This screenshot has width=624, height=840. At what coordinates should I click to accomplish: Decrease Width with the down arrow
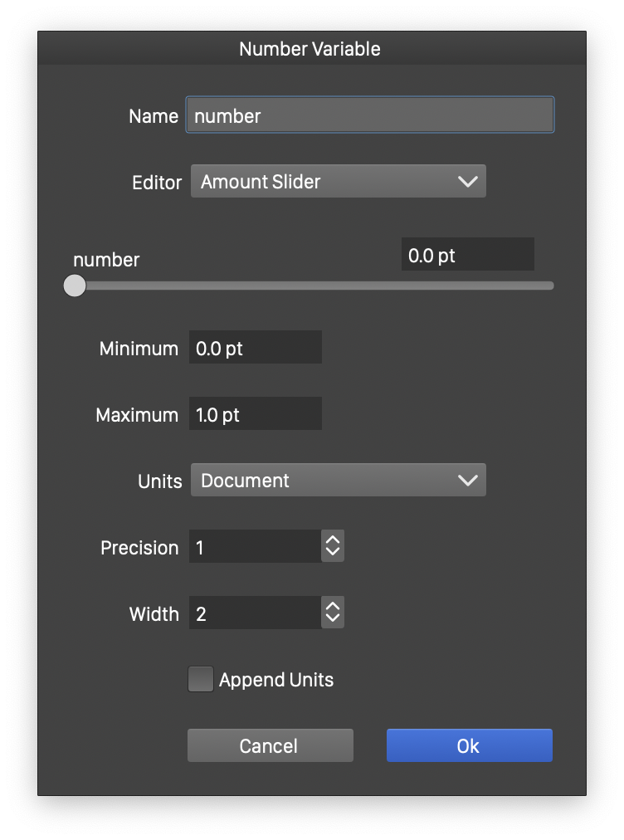[x=333, y=620]
